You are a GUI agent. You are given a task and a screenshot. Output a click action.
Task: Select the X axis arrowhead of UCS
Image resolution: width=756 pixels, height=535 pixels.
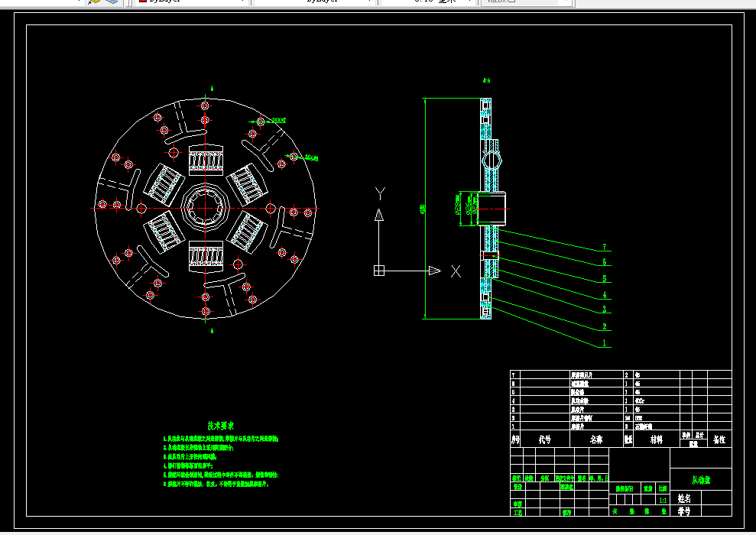(x=435, y=271)
